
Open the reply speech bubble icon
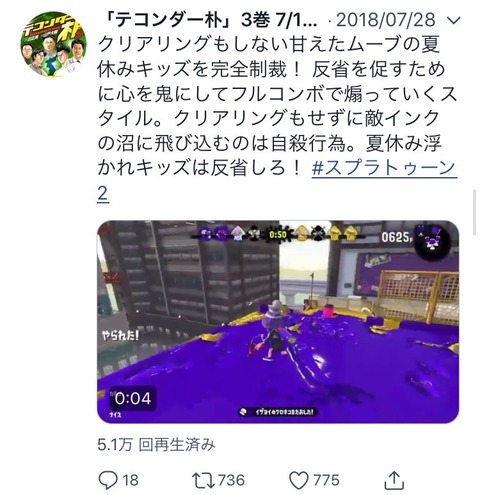click(108, 480)
